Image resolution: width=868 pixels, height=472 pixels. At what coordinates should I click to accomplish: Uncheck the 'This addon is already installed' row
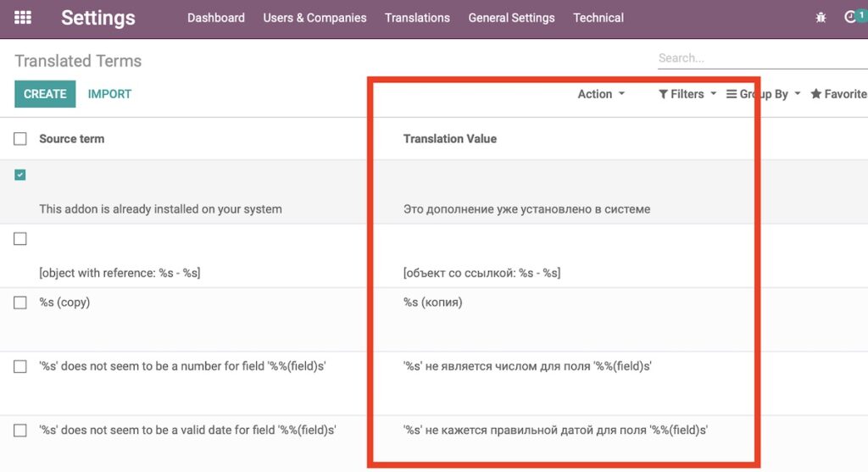[20, 175]
